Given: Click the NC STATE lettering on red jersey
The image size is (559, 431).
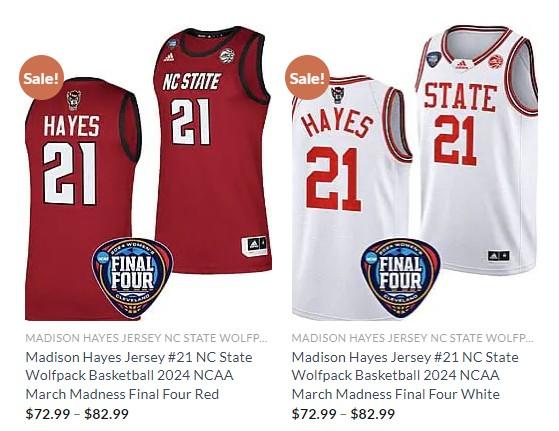Looking at the screenshot, I should [x=192, y=82].
